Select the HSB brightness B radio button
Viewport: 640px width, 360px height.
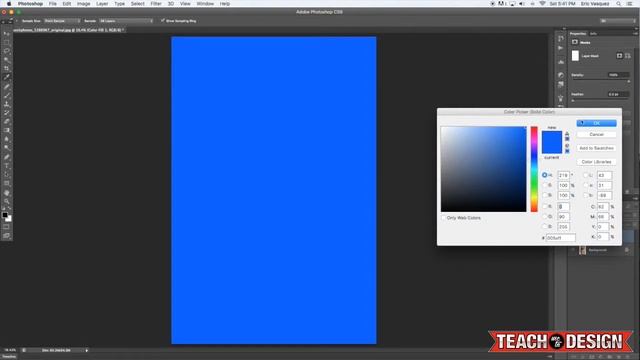pos(544,196)
